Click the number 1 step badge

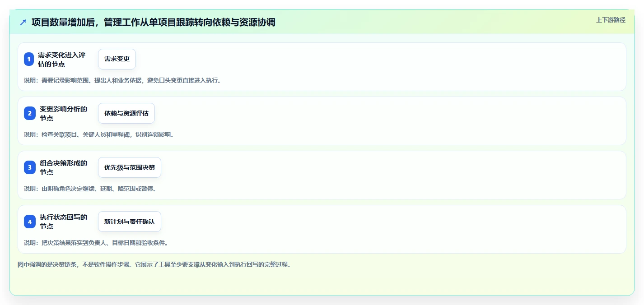pyautogui.click(x=29, y=59)
